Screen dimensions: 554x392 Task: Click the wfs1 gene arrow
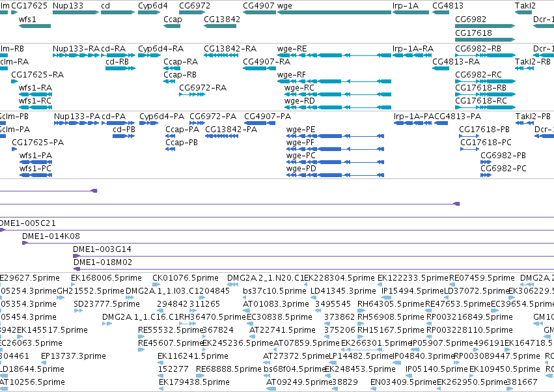35,26
